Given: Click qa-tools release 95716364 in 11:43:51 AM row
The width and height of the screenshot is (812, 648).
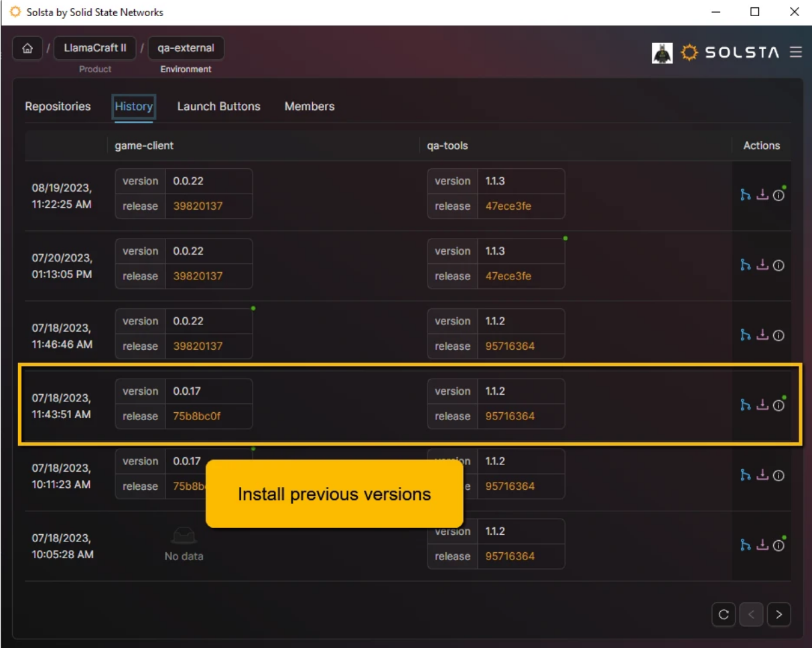Looking at the screenshot, I should coord(510,416).
